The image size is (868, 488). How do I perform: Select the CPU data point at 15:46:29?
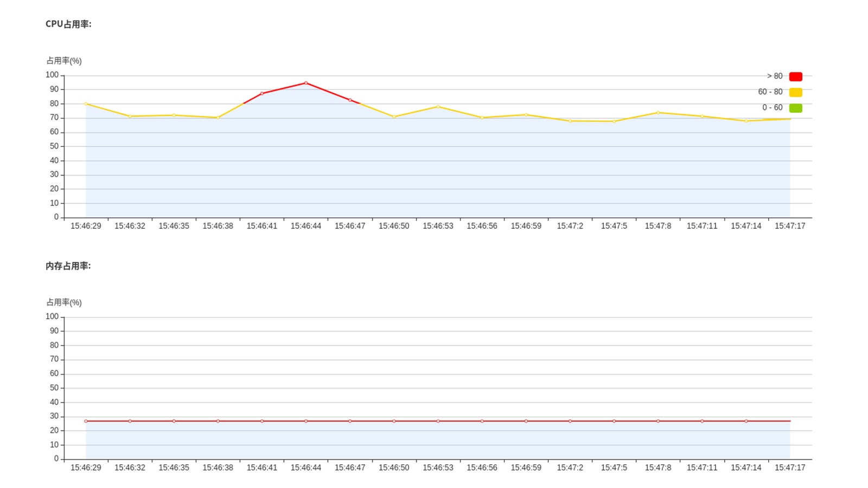[x=86, y=104]
